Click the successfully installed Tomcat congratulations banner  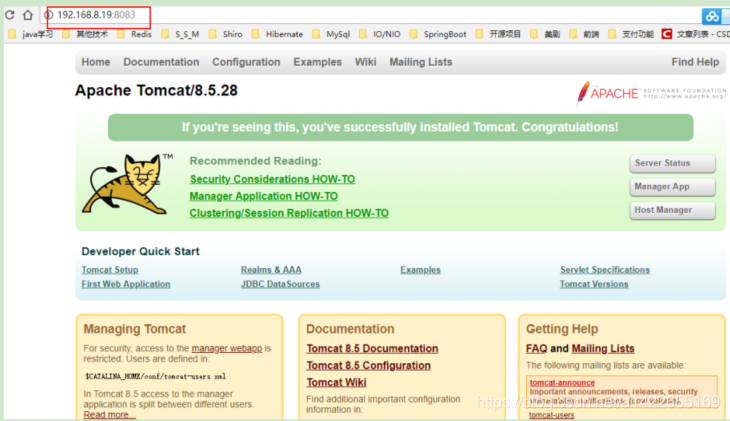(x=400, y=127)
